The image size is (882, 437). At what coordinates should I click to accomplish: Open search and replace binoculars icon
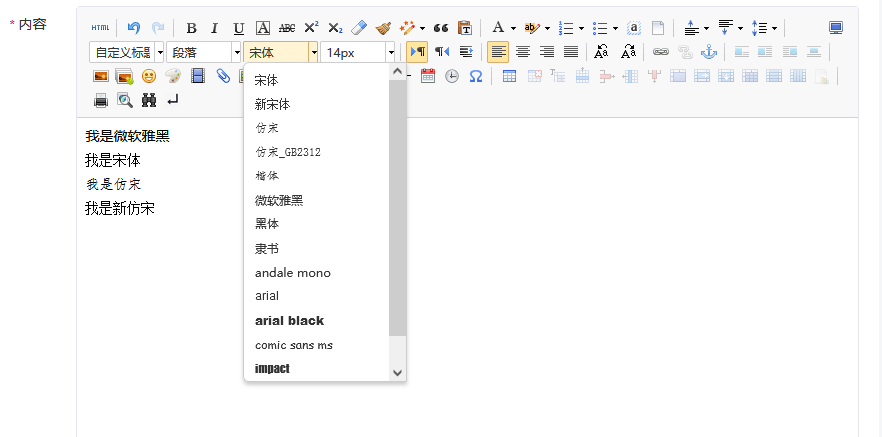click(x=149, y=100)
